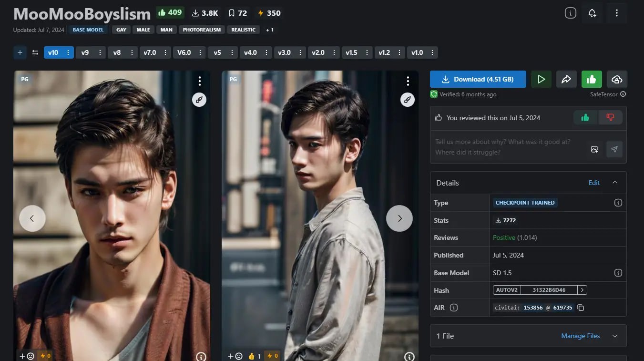Open the v10 version options menu
The image size is (644, 361).
coord(68,52)
